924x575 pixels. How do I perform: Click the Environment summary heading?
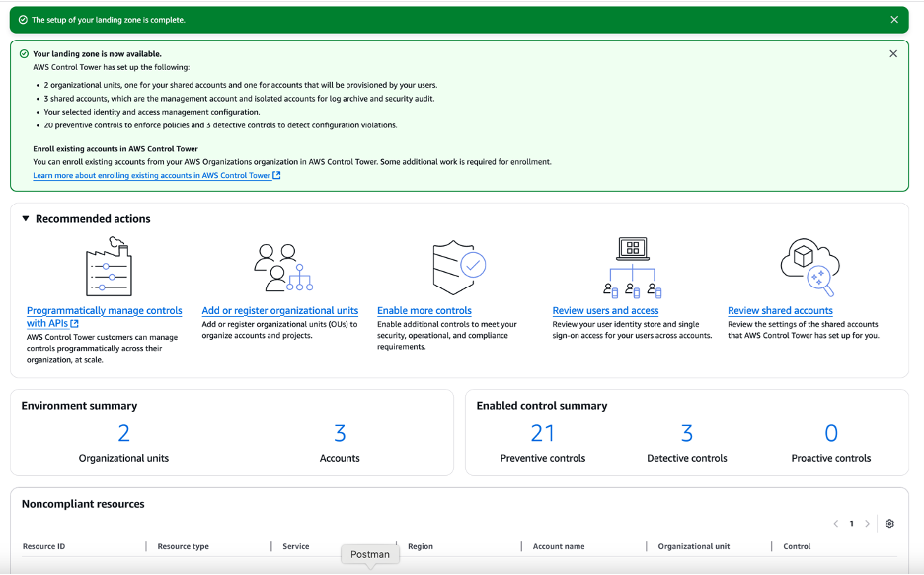[x=79, y=406]
